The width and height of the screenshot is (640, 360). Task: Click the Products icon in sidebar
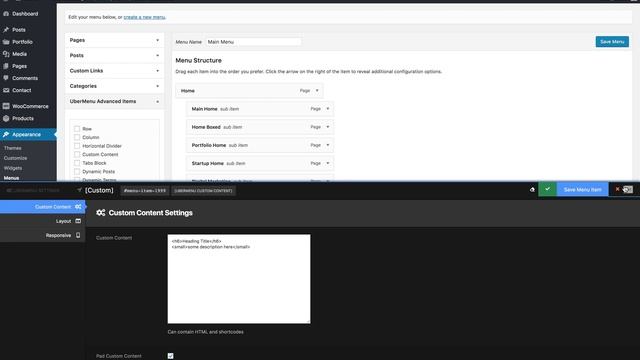[x=6, y=118]
